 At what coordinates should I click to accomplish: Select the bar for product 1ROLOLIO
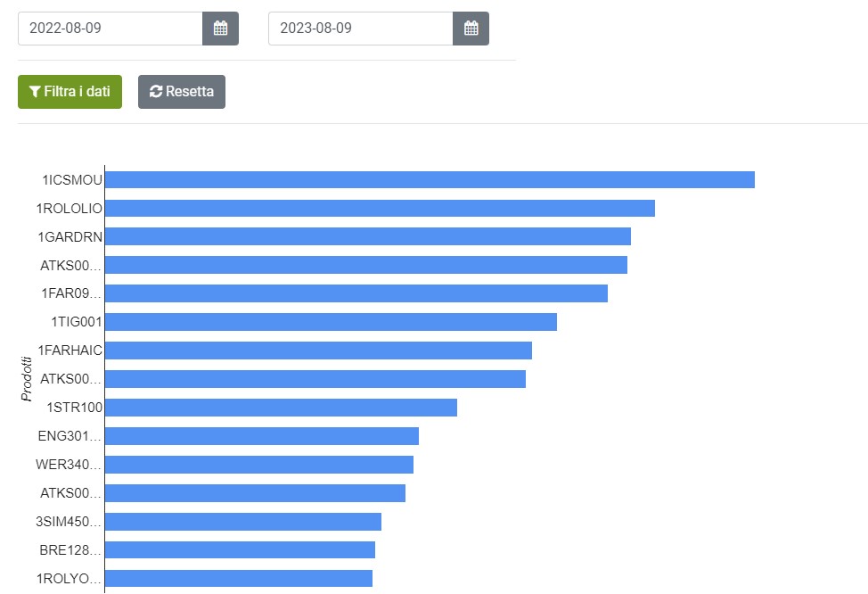pos(379,208)
